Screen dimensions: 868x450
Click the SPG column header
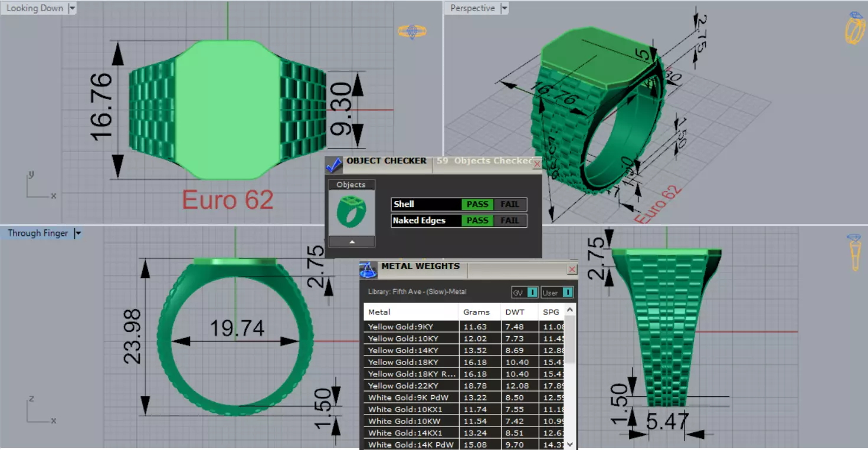click(x=551, y=312)
